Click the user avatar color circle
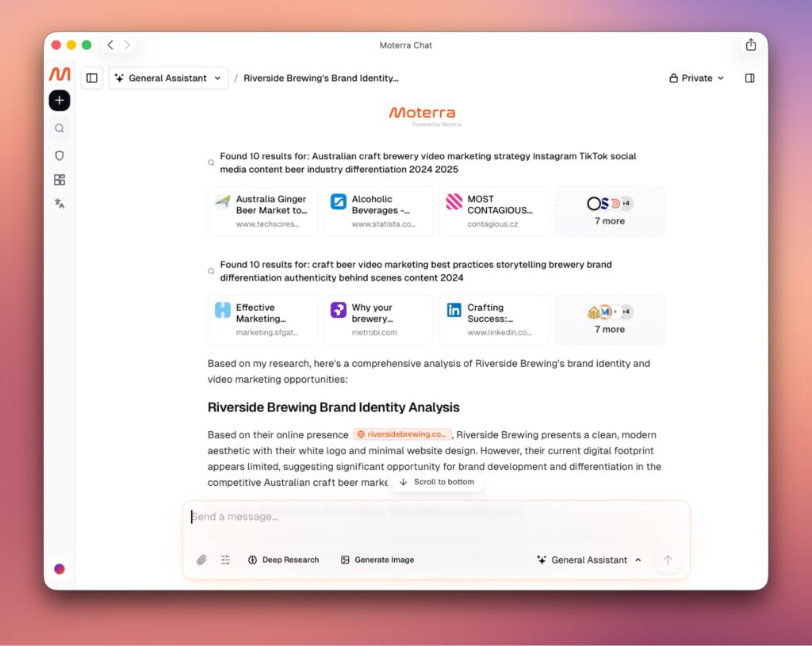Image resolution: width=812 pixels, height=646 pixels. (x=59, y=569)
